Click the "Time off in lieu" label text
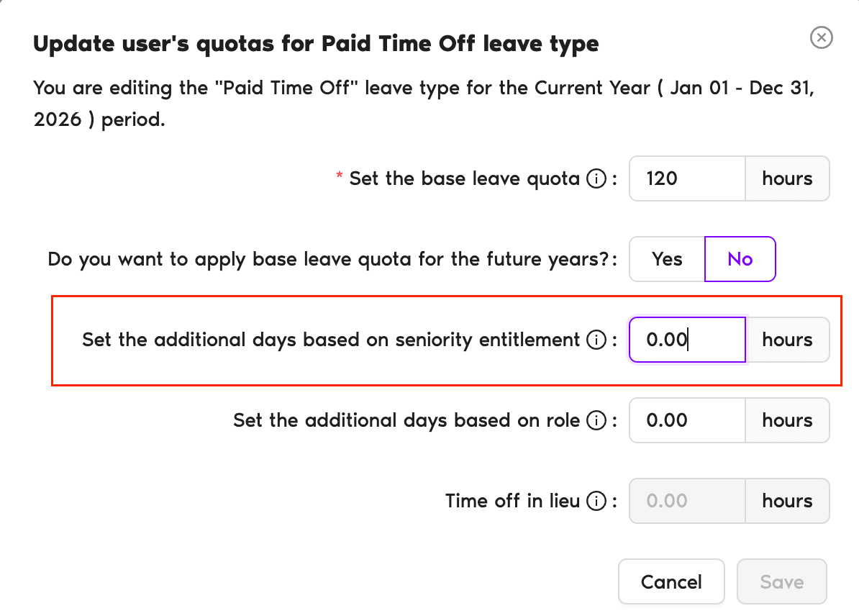Viewport: 859px width, 616px height. [x=512, y=501]
